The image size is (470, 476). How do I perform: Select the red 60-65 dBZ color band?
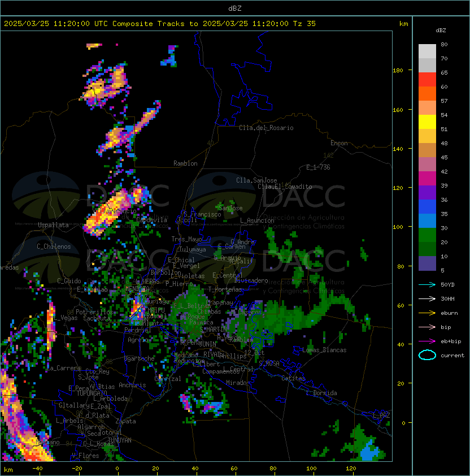click(x=427, y=80)
